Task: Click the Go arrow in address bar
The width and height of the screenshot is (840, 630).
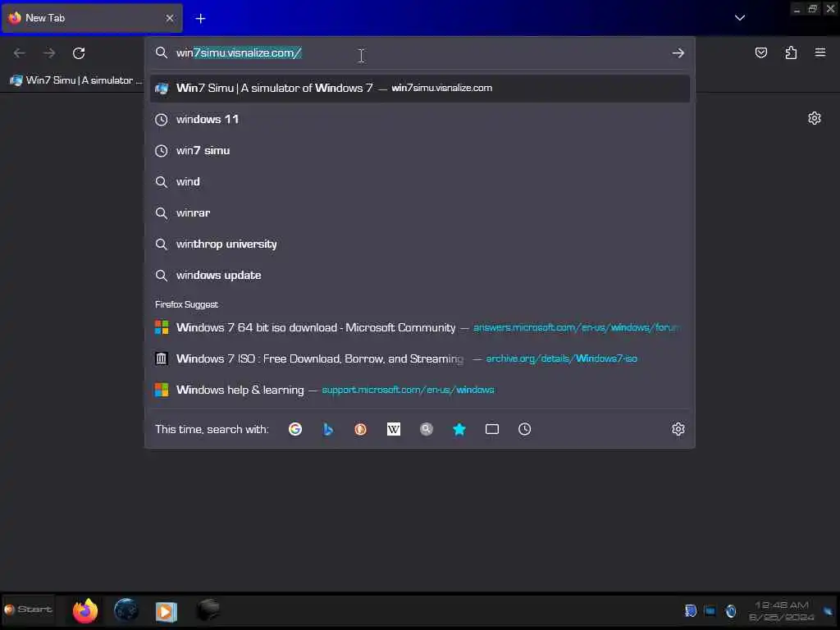Action: click(678, 53)
